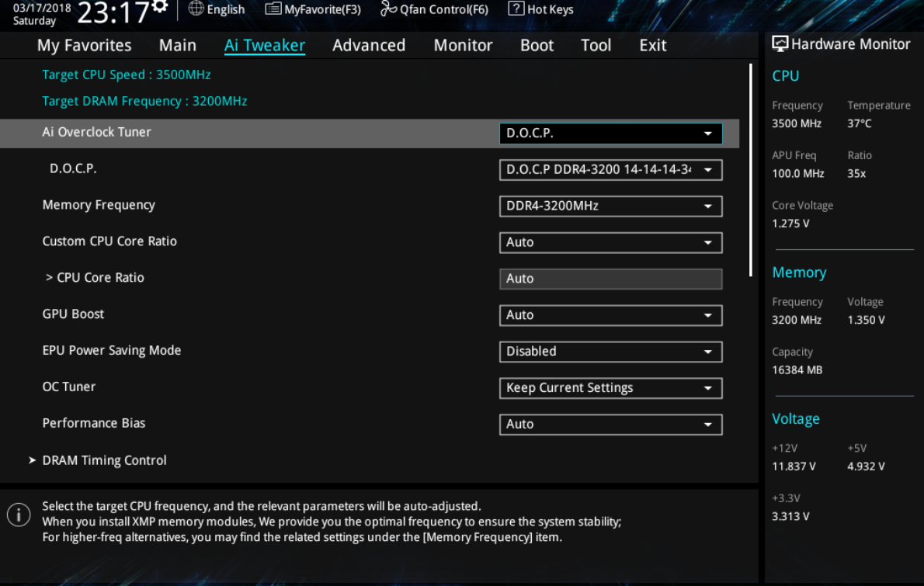Screen dimensions: 924x586
Task: Open Ai Overclock Tuner dropdown
Action: coord(610,133)
